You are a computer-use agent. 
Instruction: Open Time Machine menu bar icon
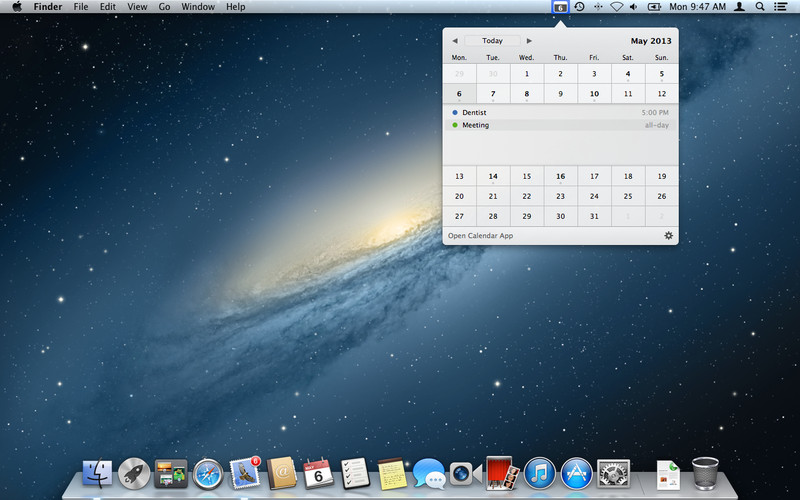(x=579, y=7)
